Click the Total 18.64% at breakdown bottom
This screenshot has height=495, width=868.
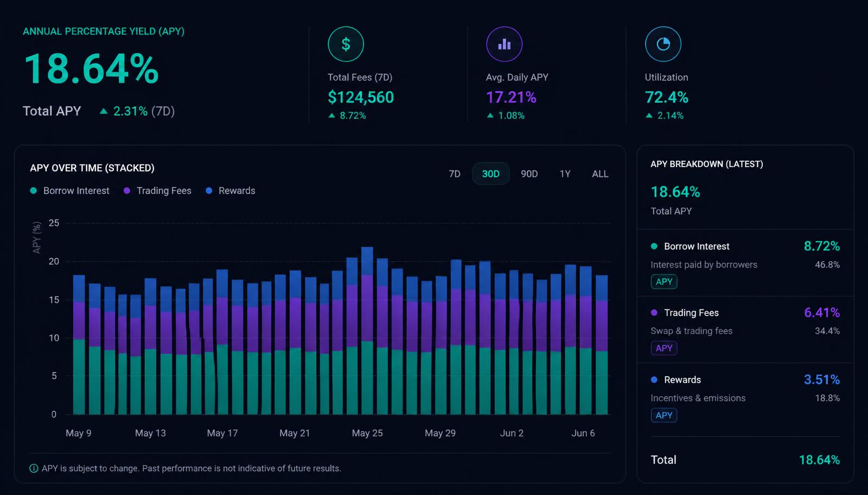tap(819, 460)
